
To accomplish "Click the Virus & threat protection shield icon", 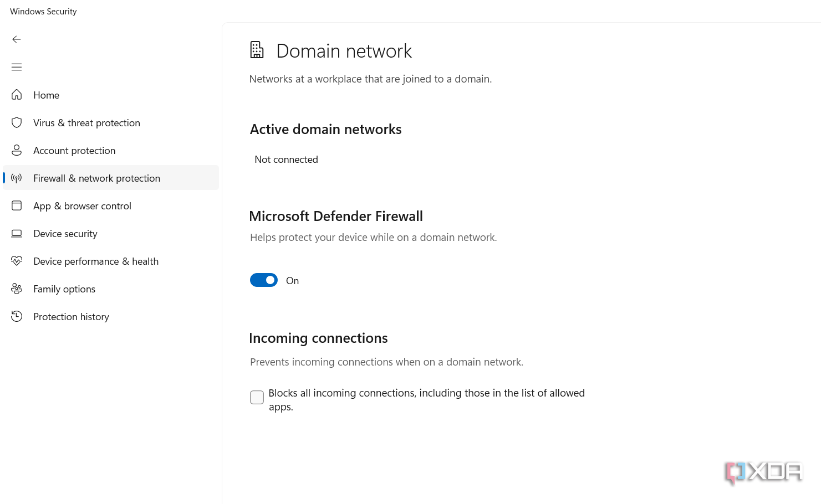I will pos(17,122).
